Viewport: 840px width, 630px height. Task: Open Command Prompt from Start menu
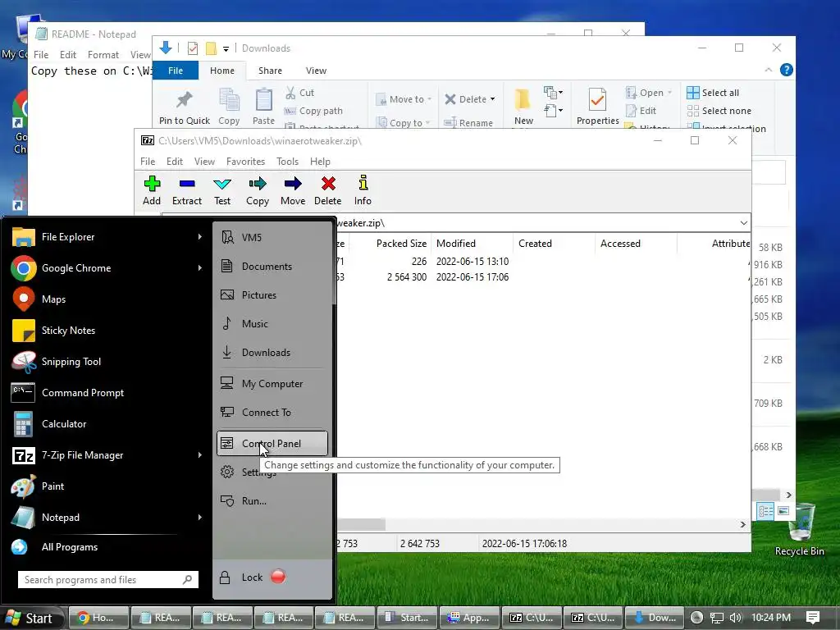click(x=107, y=393)
